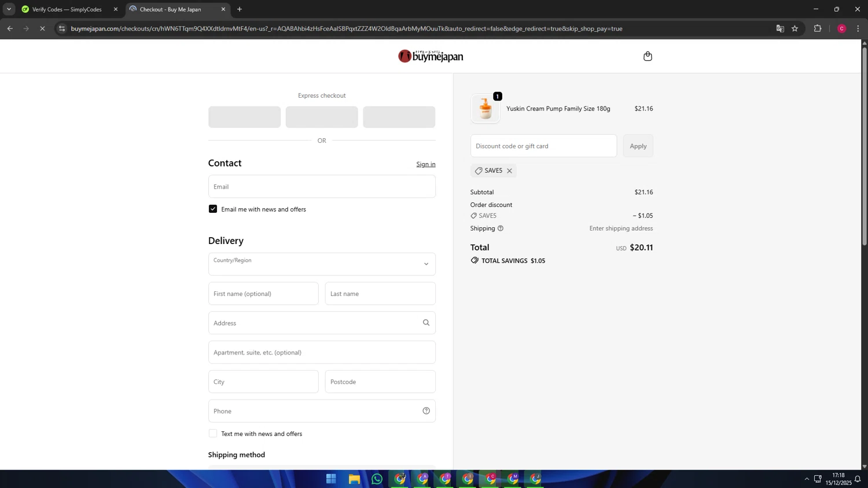Focus the Phone input field
The image size is (868, 488).
(322, 411)
